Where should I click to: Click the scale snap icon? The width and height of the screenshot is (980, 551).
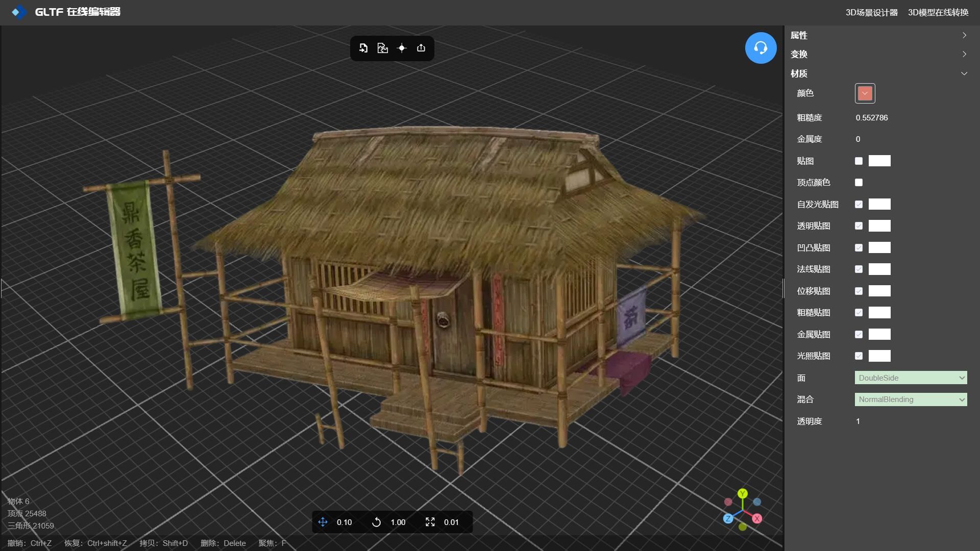tap(430, 522)
